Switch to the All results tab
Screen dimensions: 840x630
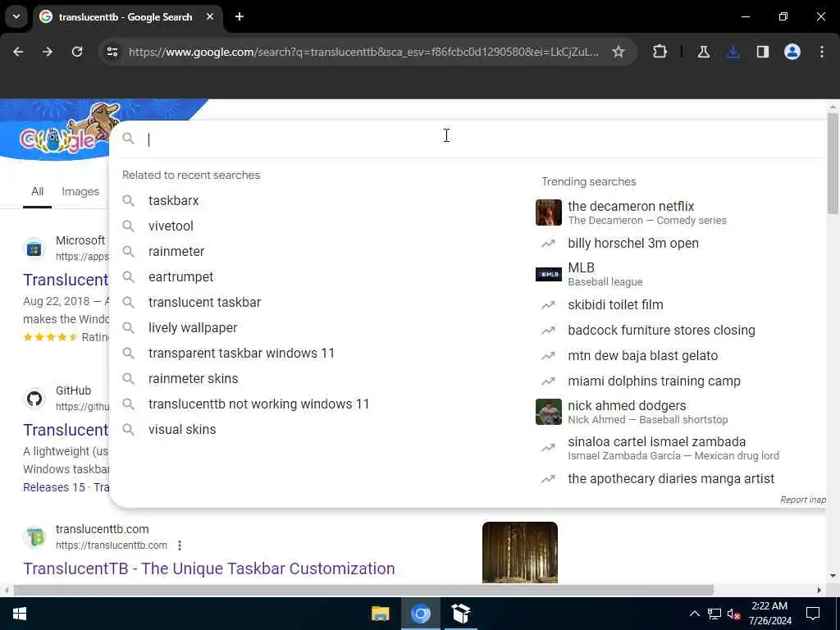37,192
